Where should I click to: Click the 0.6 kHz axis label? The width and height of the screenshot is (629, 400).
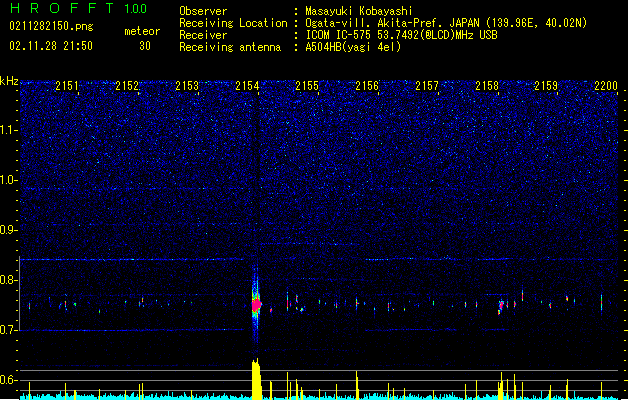click(9, 380)
